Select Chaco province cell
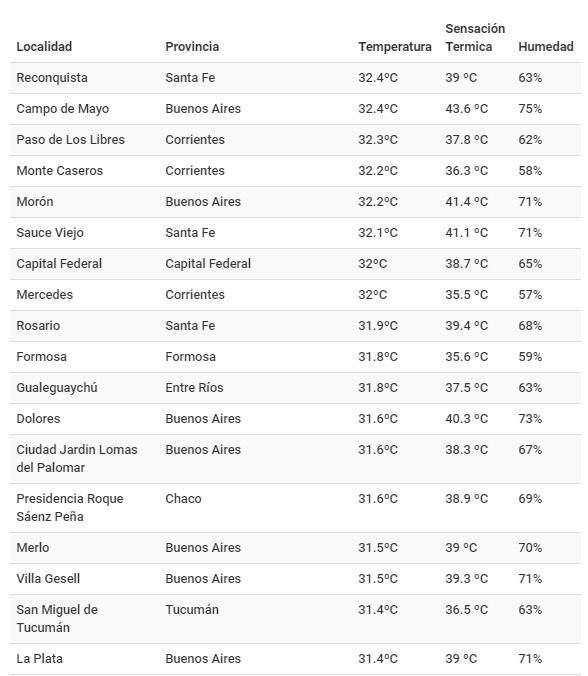588x676 pixels. [x=183, y=499]
